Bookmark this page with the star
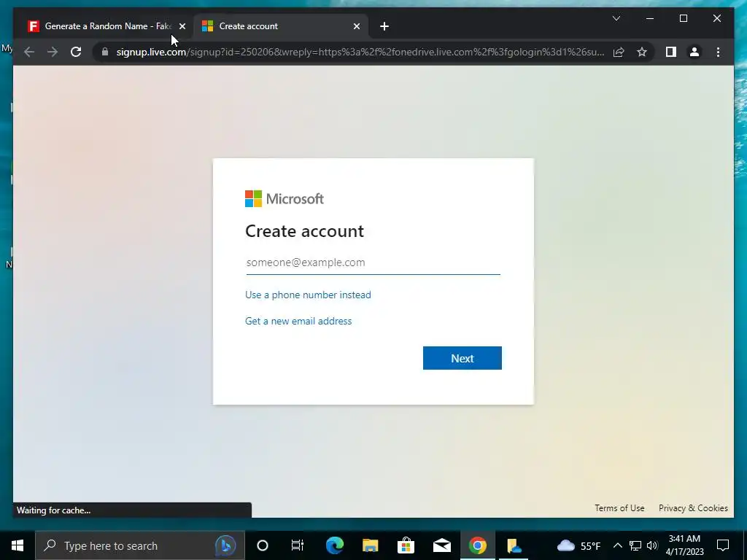 642,52
